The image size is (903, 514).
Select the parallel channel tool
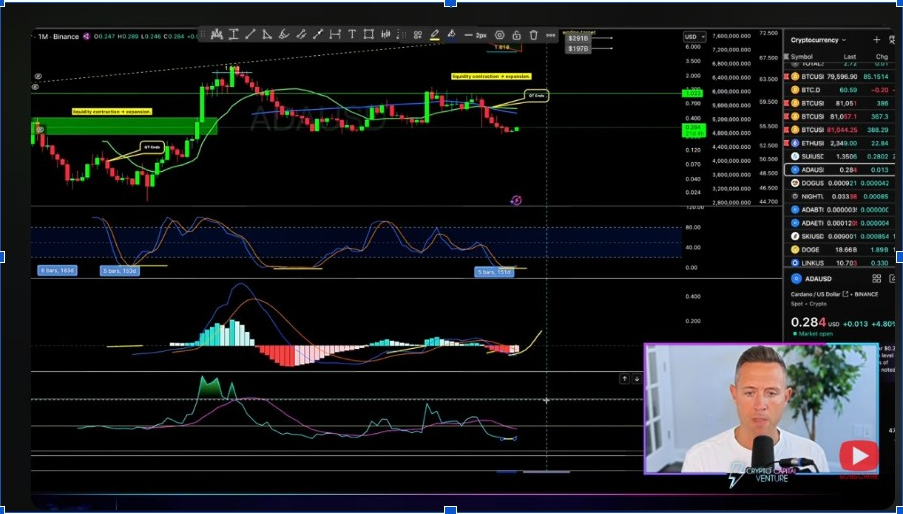[301, 35]
